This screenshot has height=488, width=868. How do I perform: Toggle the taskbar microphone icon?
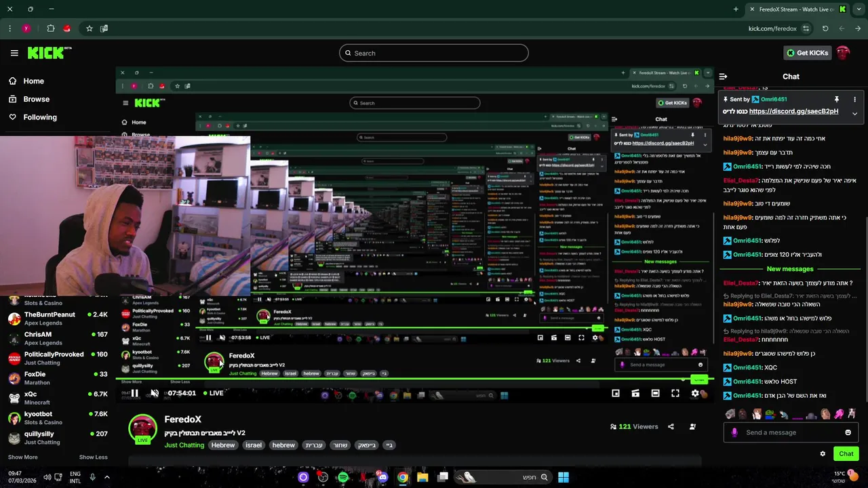point(93,477)
